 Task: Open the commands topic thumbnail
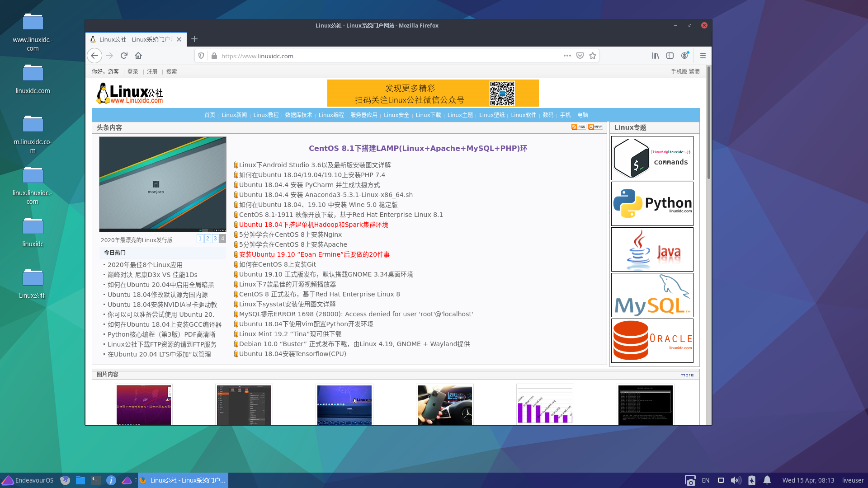click(x=652, y=158)
